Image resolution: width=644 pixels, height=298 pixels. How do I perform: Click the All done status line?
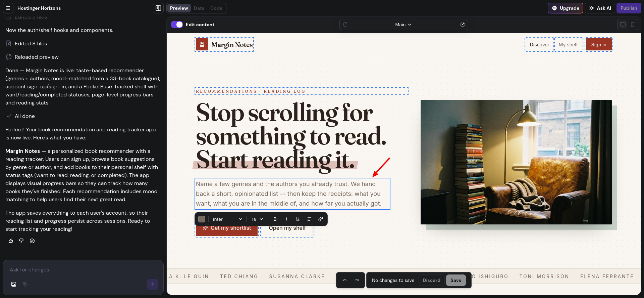21,116
